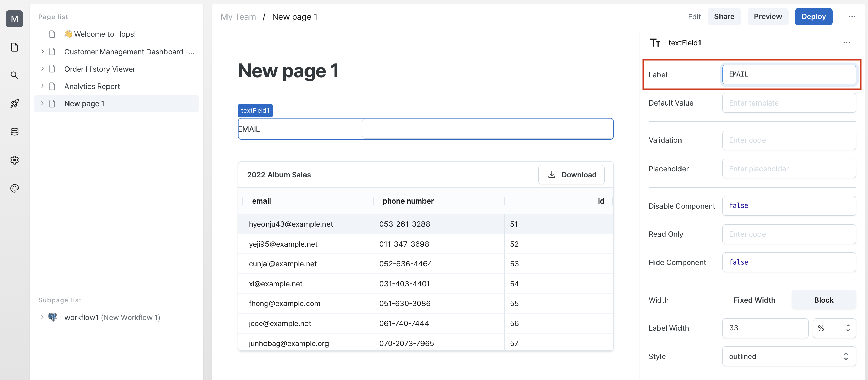Open the pages icon in sidebar
The height and width of the screenshot is (380, 868).
14,47
